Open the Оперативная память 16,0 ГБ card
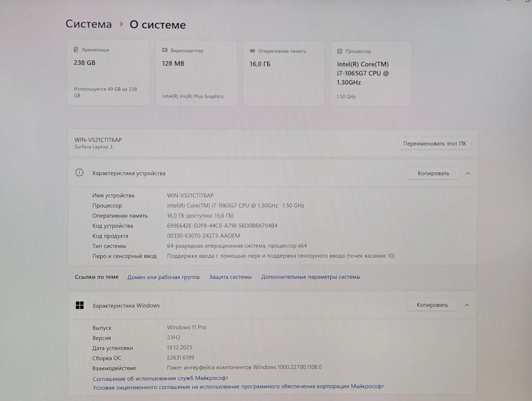 pyautogui.click(x=283, y=74)
